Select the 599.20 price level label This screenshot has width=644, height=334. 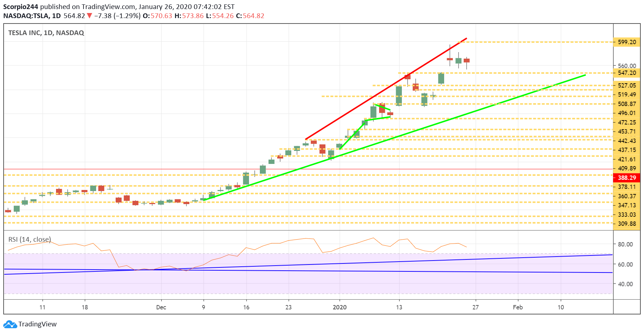click(x=627, y=42)
